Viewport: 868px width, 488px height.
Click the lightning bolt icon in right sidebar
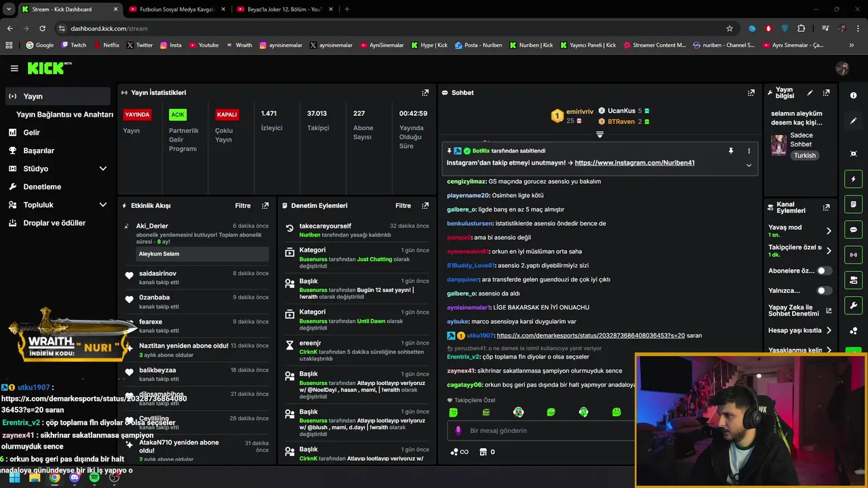[x=853, y=179]
